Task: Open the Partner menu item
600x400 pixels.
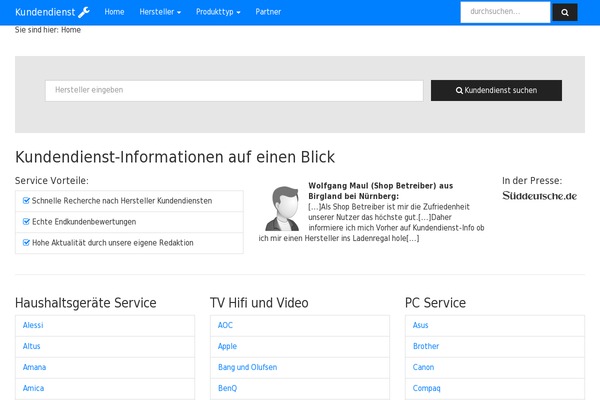Action: pos(268,12)
